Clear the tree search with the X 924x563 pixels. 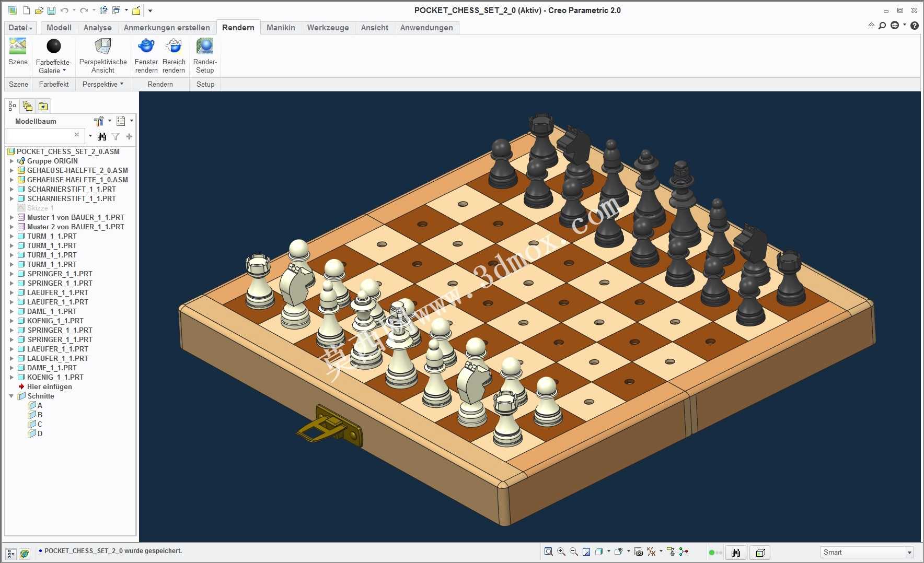pyautogui.click(x=77, y=135)
